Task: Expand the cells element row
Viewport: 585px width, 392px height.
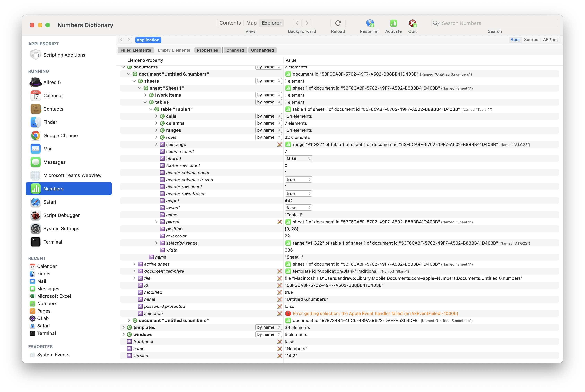Action: click(x=156, y=116)
